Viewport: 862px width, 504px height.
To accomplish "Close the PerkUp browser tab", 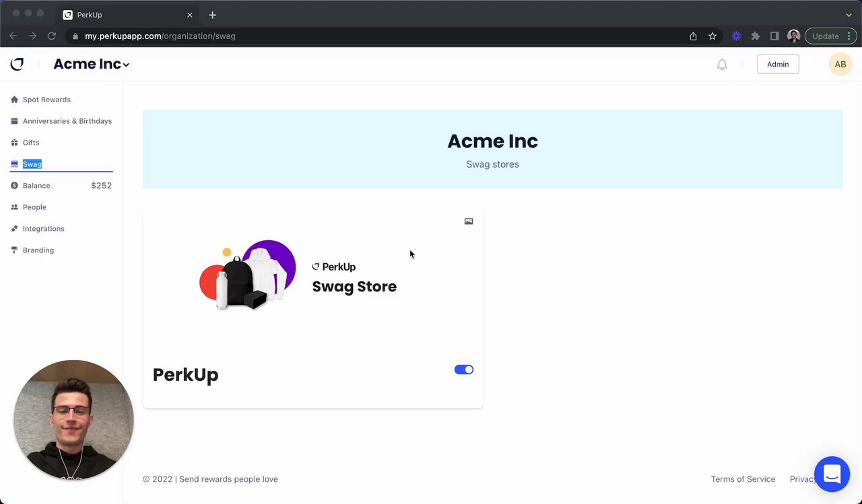I will (x=189, y=15).
